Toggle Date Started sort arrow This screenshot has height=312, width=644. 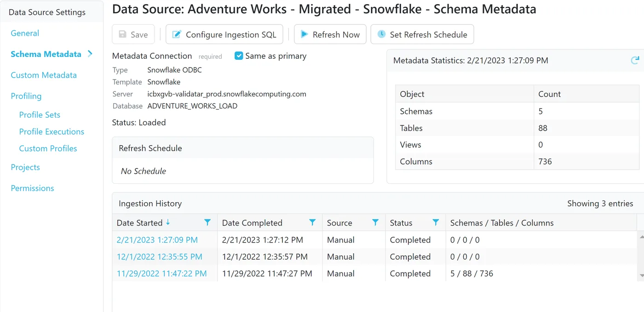click(168, 222)
